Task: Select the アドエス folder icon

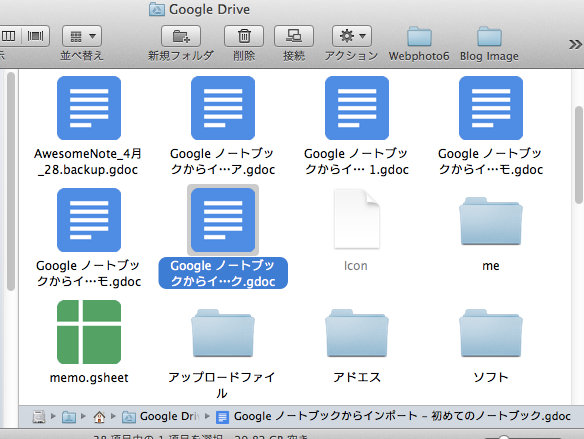Action: tap(357, 333)
